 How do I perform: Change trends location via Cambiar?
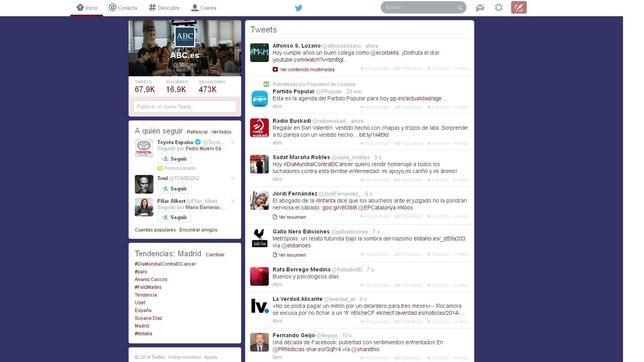click(x=215, y=255)
